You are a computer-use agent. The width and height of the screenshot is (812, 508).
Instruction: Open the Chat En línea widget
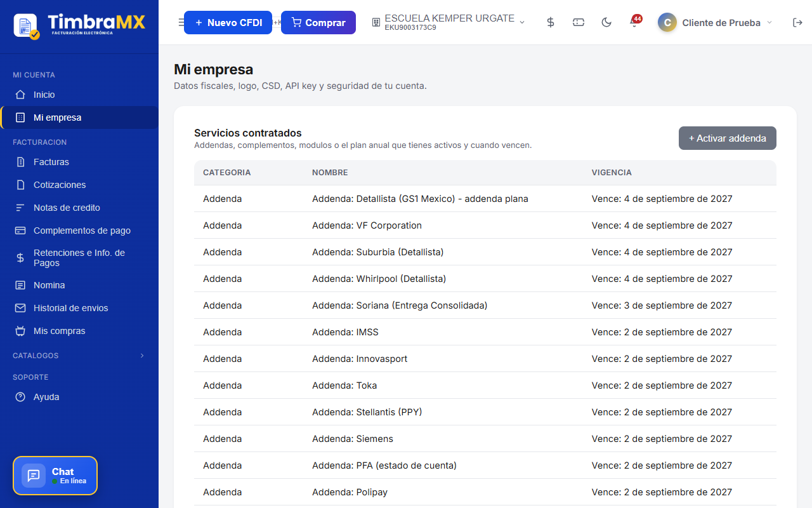coord(55,476)
